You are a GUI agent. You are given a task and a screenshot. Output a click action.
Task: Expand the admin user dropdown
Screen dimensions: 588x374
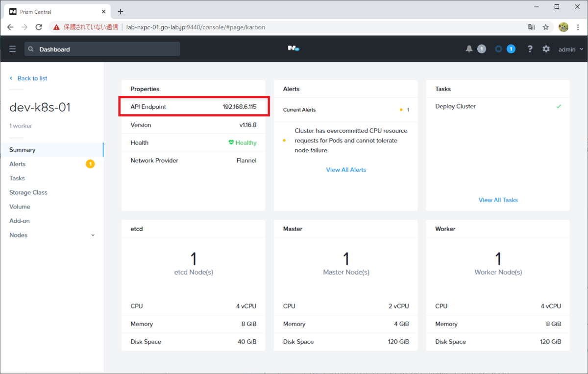571,49
